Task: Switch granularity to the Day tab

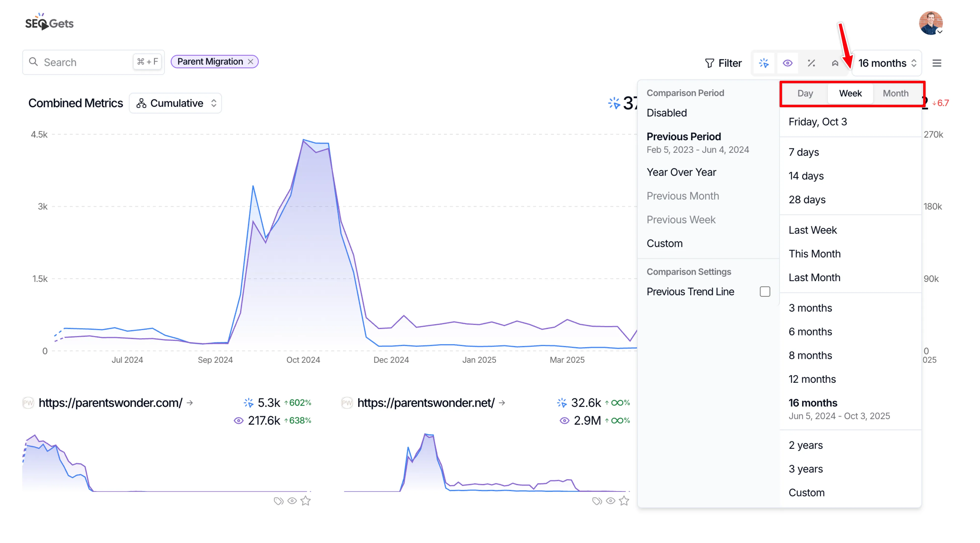Action: point(805,94)
